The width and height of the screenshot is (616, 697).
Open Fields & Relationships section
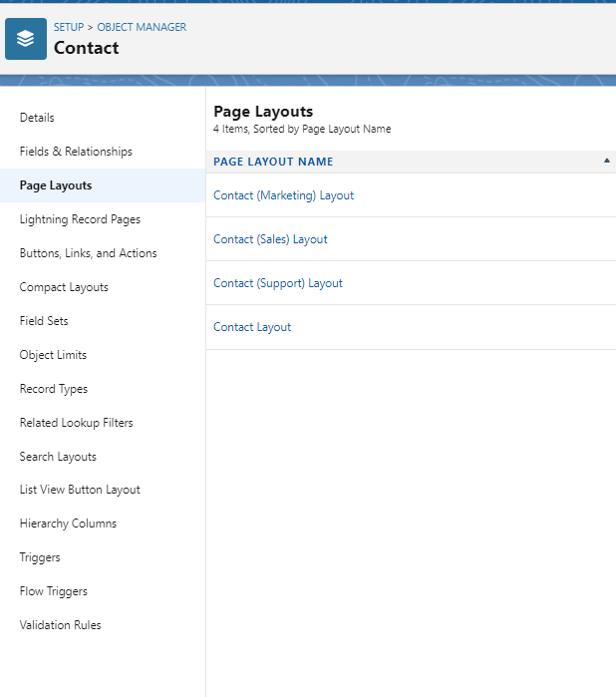coord(76,152)
